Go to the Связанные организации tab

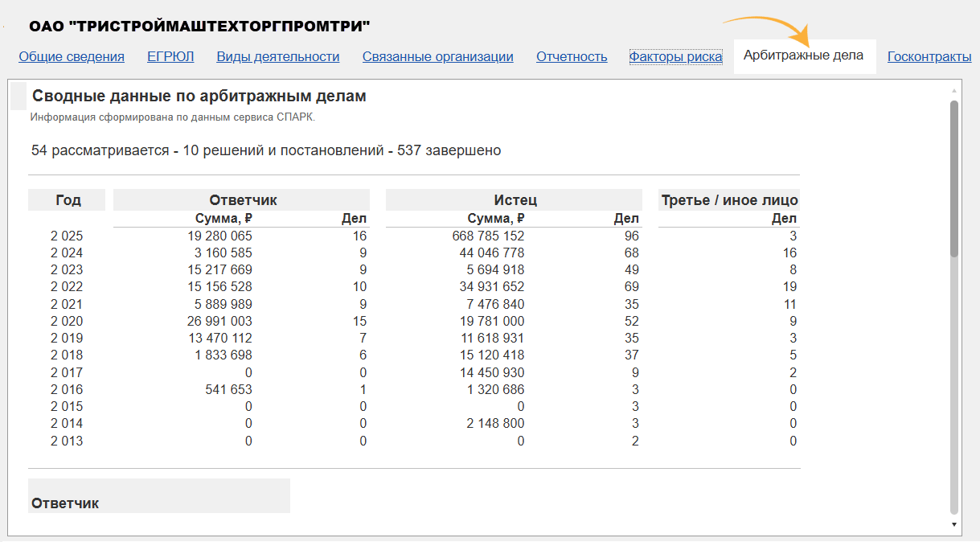click(x=437, y=56)
